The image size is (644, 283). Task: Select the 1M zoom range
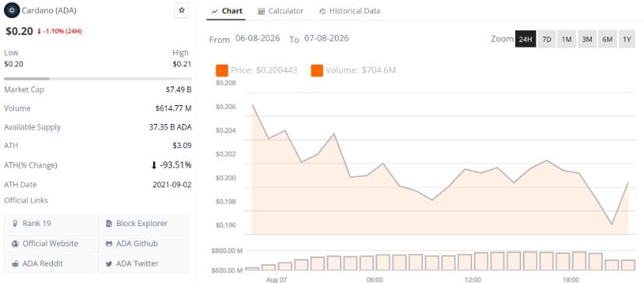567,40
